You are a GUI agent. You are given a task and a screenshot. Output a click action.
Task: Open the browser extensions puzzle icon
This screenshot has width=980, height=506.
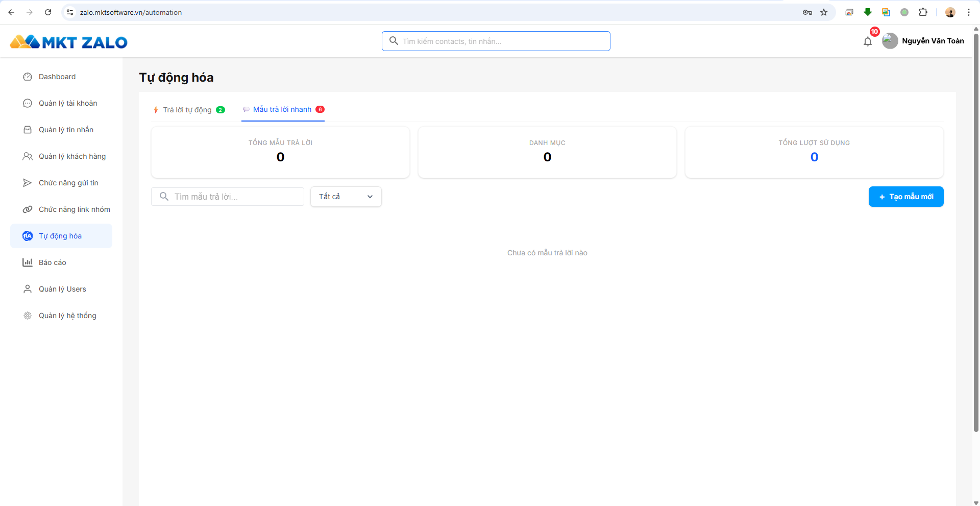[923, 12]
